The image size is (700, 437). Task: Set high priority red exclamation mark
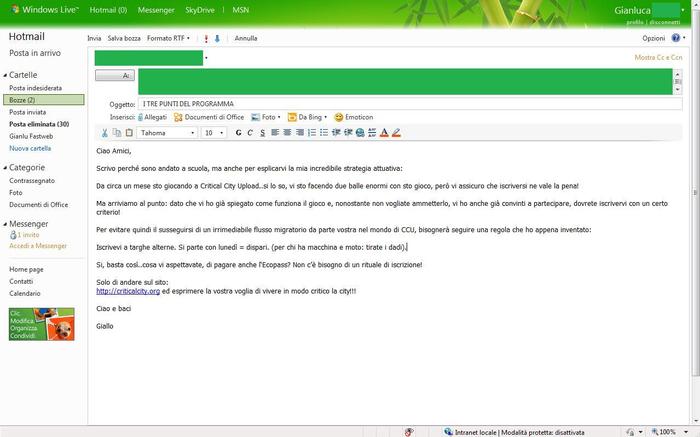pyautogui.click(x=206, y=39)
